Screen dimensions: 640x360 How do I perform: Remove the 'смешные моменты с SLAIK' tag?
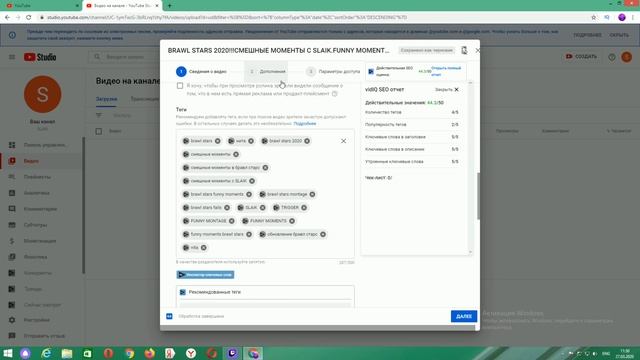coord(252,181)
